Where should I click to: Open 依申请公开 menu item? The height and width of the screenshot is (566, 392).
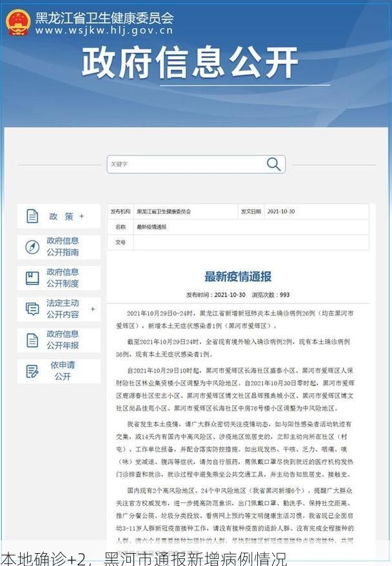pos(59,371)
